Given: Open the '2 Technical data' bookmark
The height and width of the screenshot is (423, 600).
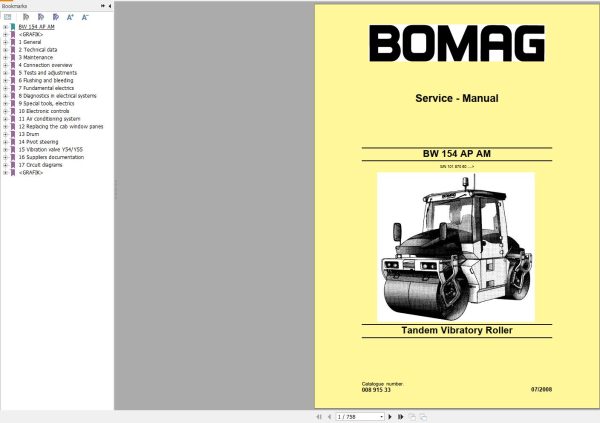Looking at the screenshot, I should (38, 50).
